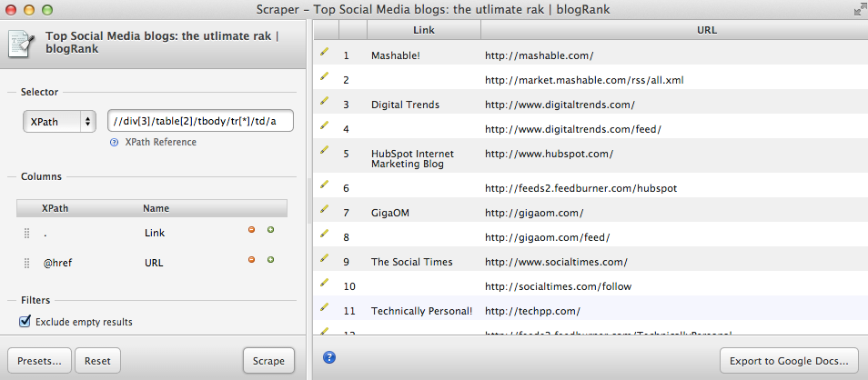Click the pencil icon for row 4

pos(325,125)
